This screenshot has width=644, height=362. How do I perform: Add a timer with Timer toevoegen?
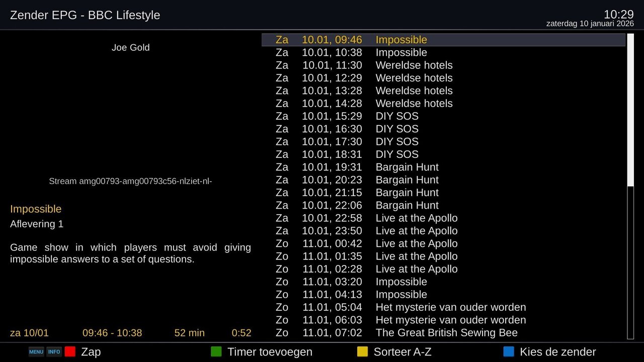tap(270, 352)
